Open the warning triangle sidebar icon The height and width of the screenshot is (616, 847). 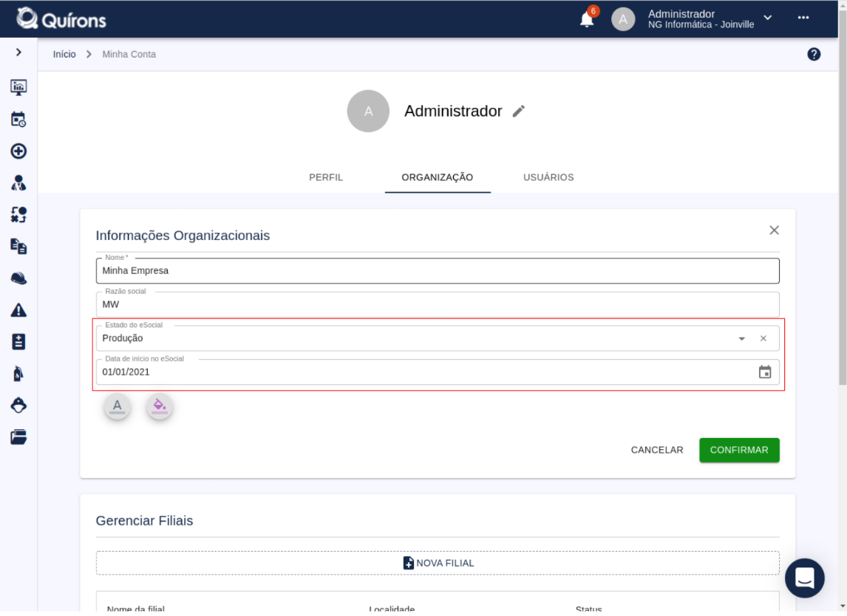[x=19, y=310]
